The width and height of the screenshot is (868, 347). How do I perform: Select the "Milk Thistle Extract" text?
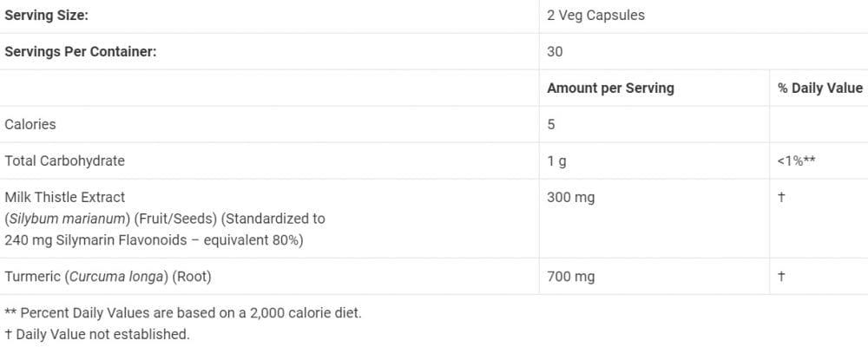65,197
